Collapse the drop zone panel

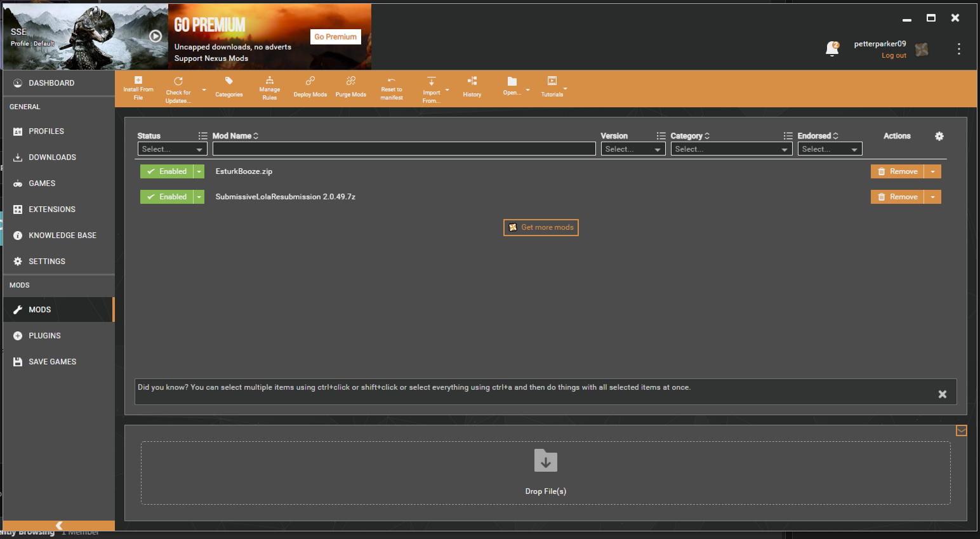point(962,430)
